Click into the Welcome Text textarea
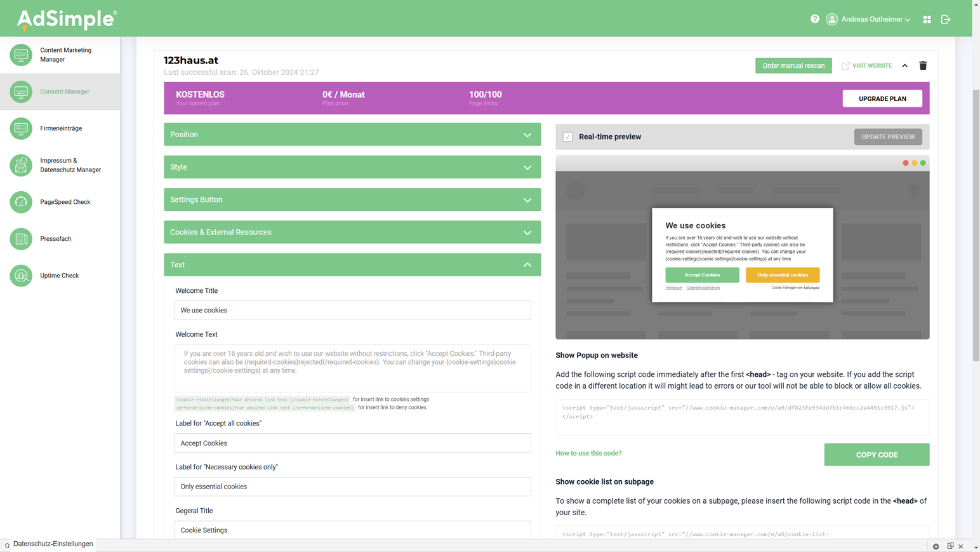The image size is (980, 552). (352, 368)
